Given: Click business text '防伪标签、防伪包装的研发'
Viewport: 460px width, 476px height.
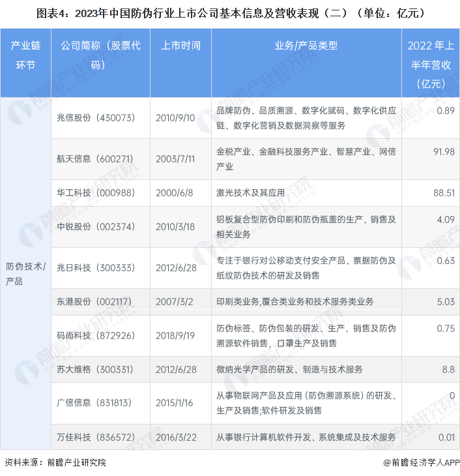Looking at the screenshot, I should point(268,329).
